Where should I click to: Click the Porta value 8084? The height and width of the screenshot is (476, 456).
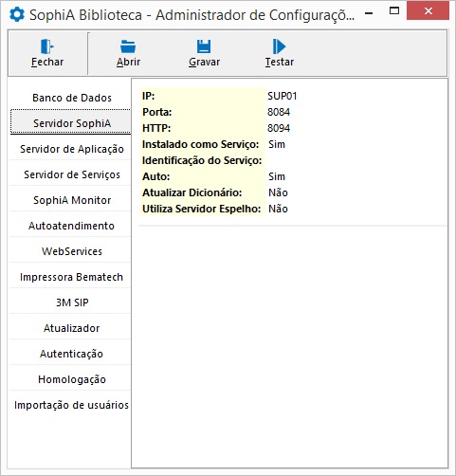pyautogui.click(x=279, y=112)
